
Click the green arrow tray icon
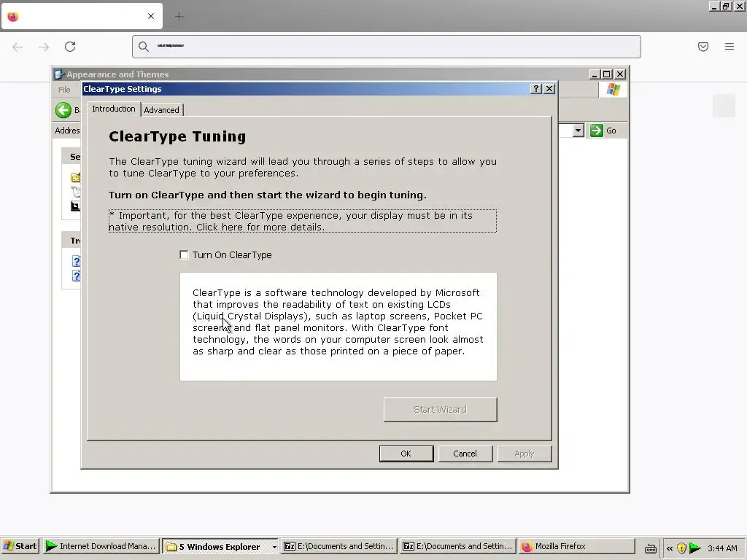pos(695,548)
